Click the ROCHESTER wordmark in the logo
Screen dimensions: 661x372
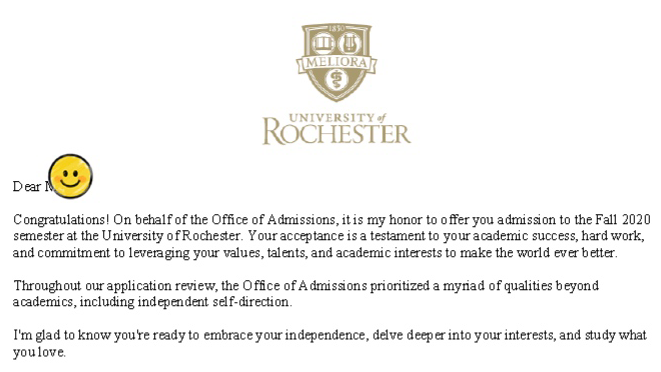(336, 133)
